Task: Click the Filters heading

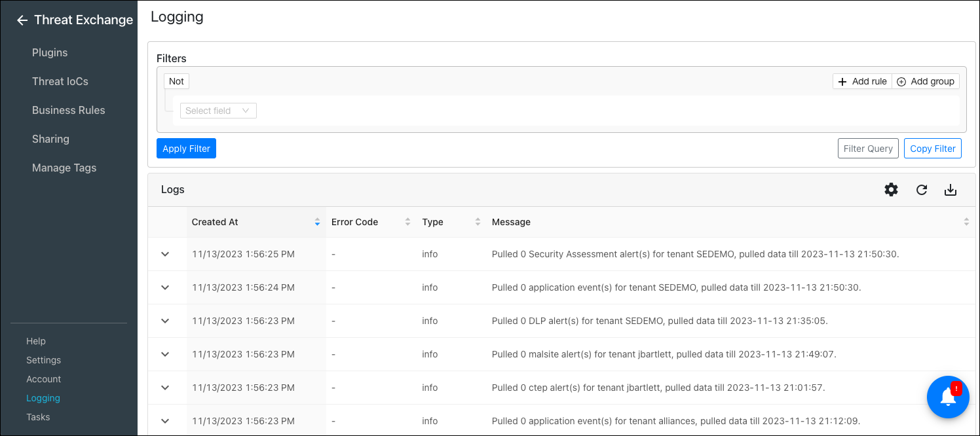Action: point(172,58)
